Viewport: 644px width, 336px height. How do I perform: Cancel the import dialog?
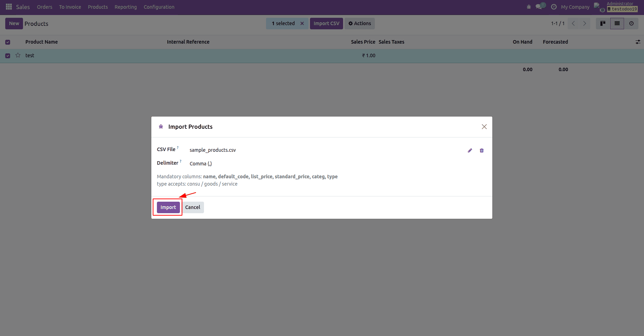[x=192, y=207]
